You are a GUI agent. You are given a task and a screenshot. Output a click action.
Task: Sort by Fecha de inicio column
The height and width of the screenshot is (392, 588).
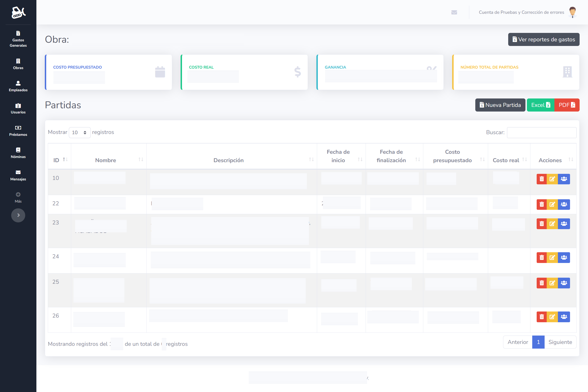341,156
